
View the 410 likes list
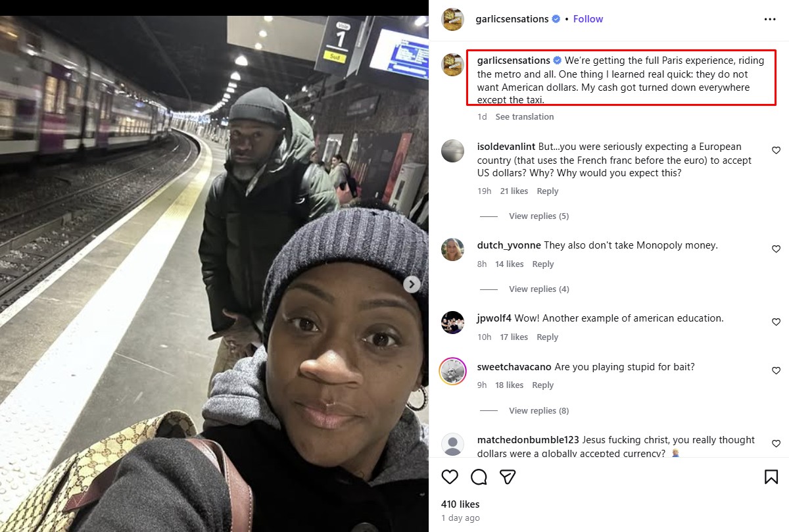[x=460, y=504]
